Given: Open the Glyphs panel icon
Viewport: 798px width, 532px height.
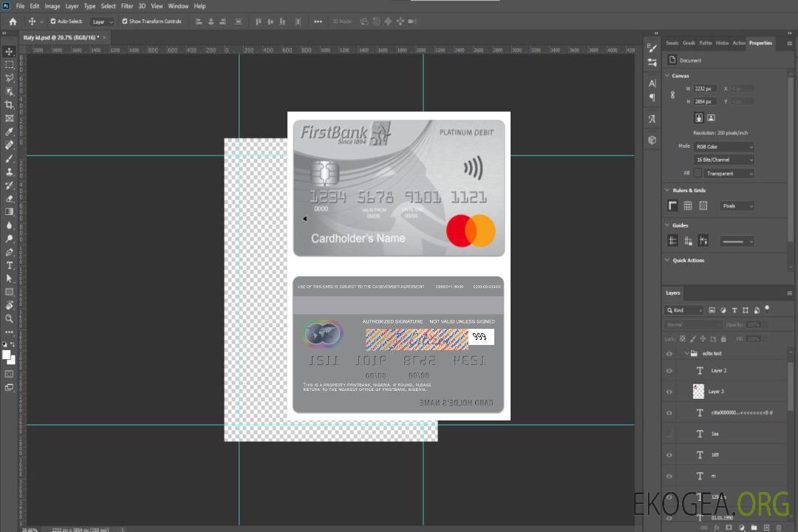Looking at the screenshot, I should (652, 119).
